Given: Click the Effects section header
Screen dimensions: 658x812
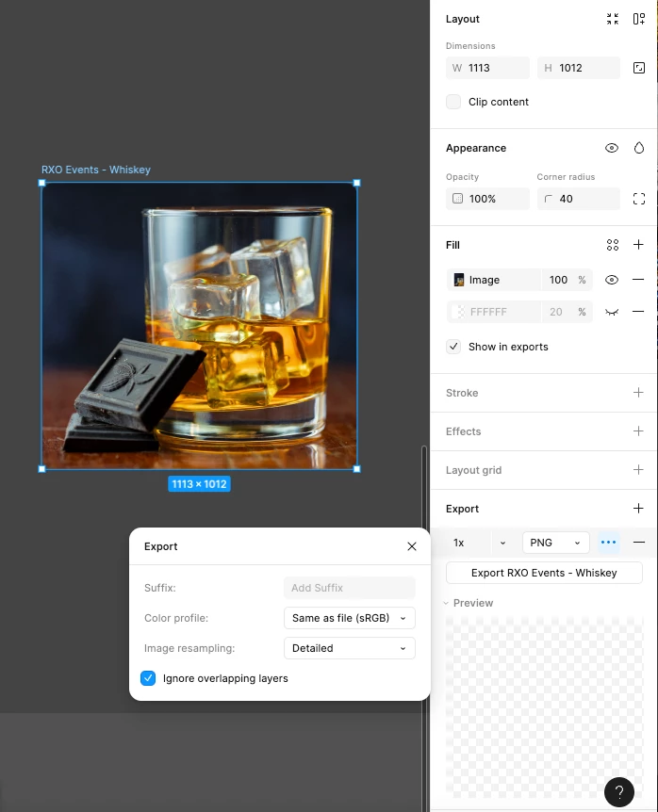Looking at the screenshot, I should point(463,431).
